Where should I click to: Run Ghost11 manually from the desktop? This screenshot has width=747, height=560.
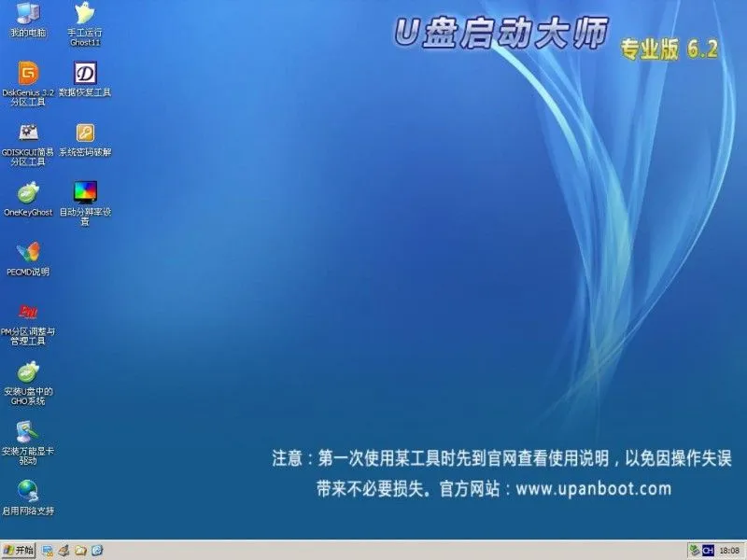[x=84, y=17]
